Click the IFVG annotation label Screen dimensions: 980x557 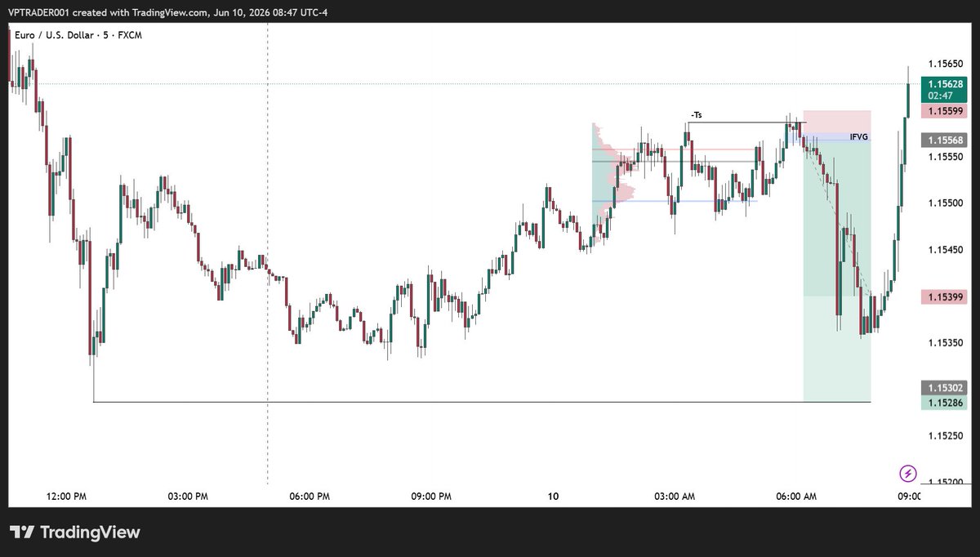click(858, 137)
